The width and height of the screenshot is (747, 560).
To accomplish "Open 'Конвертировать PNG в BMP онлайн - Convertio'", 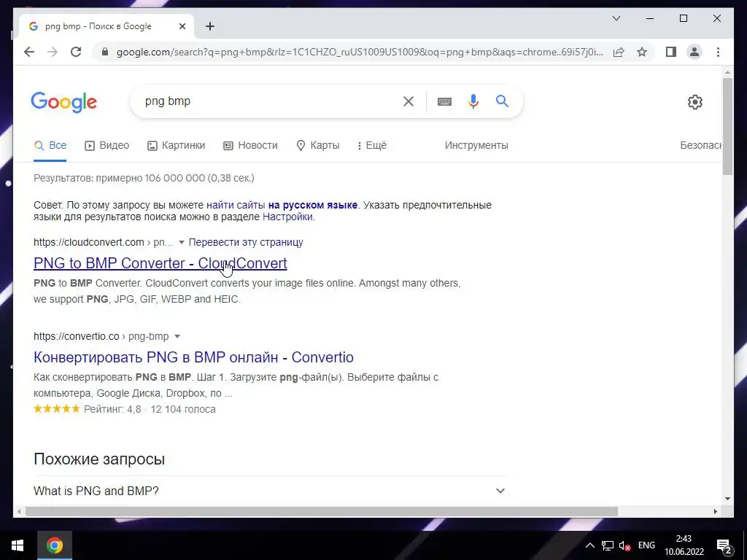I will (x=193, y=357).
